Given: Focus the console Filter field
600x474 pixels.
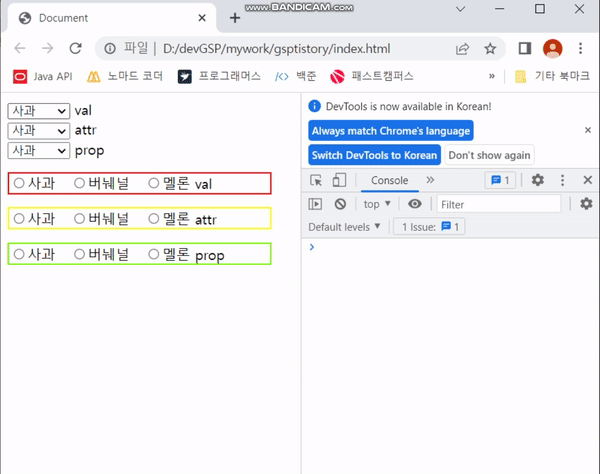Looking at the screenshot, I should point(499,204).
